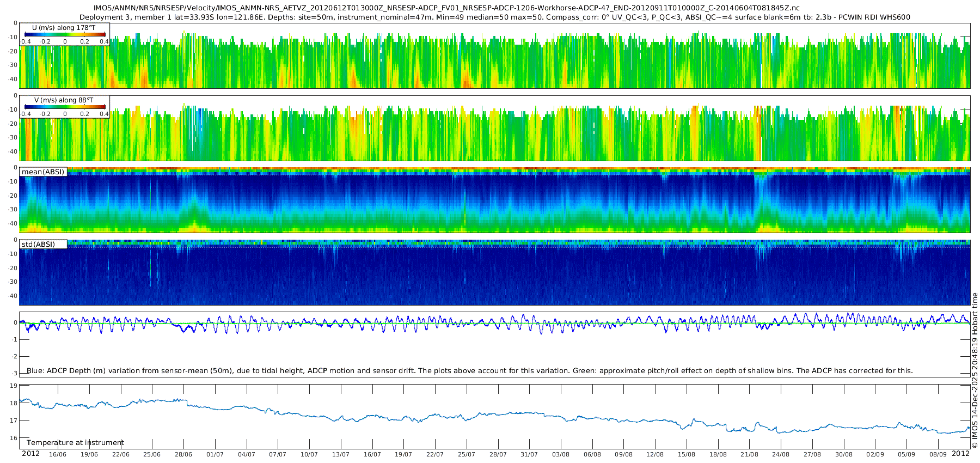
Task: Click the 01/07 date tick label
Action: pyautogui.click(x=215, y=454)
